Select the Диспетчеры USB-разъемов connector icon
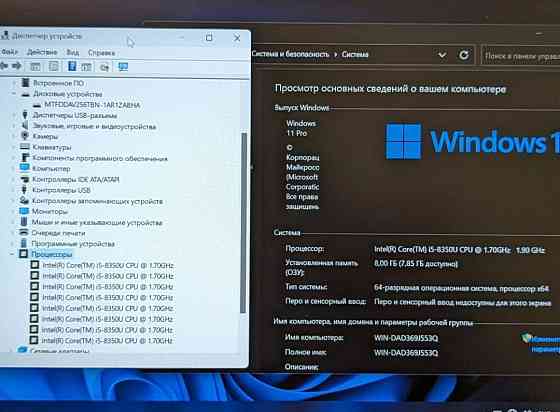This screenshot has width=560, height=412. point(25,115)
